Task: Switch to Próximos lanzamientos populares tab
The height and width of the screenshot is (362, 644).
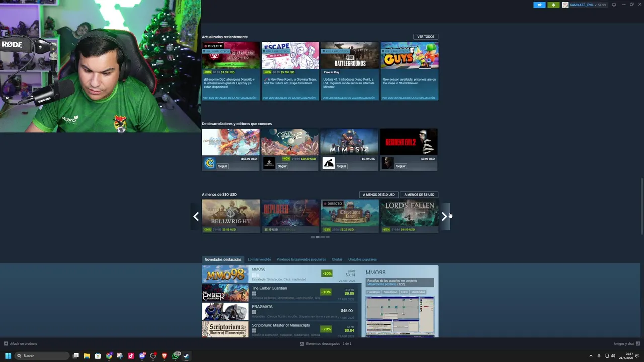Action: pyautogui.click(x=301, y=260)
